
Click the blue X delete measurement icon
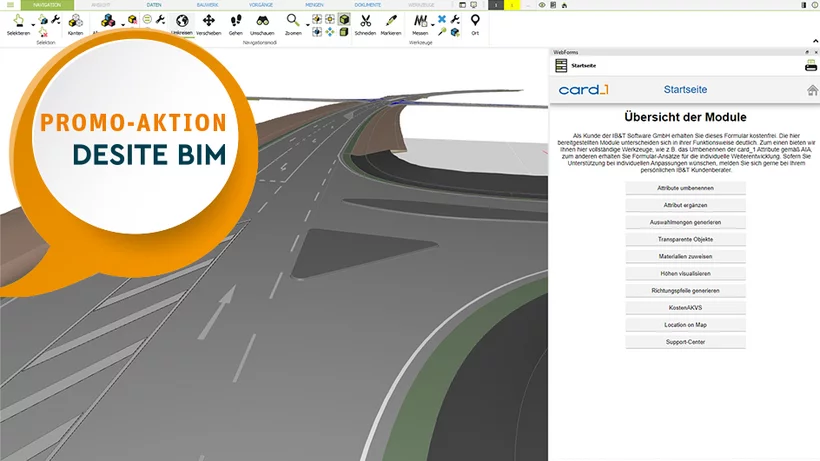click(x=442, y=19)
